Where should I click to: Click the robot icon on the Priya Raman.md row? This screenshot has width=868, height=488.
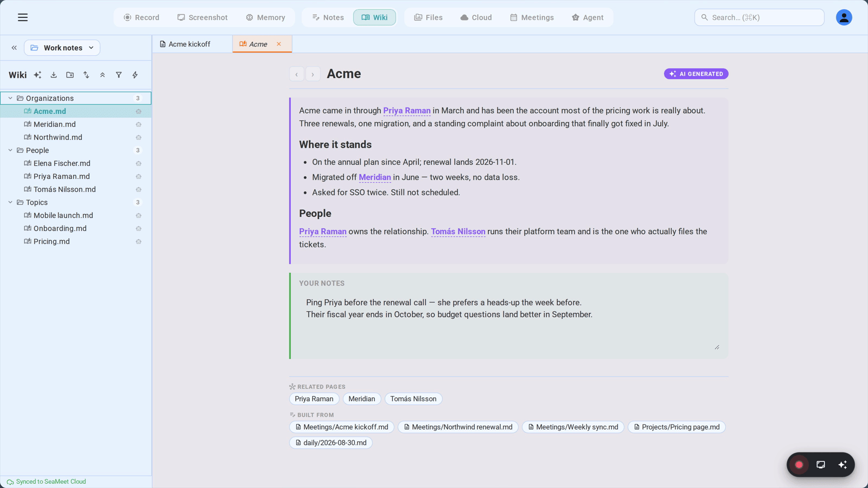click(138, 176)
